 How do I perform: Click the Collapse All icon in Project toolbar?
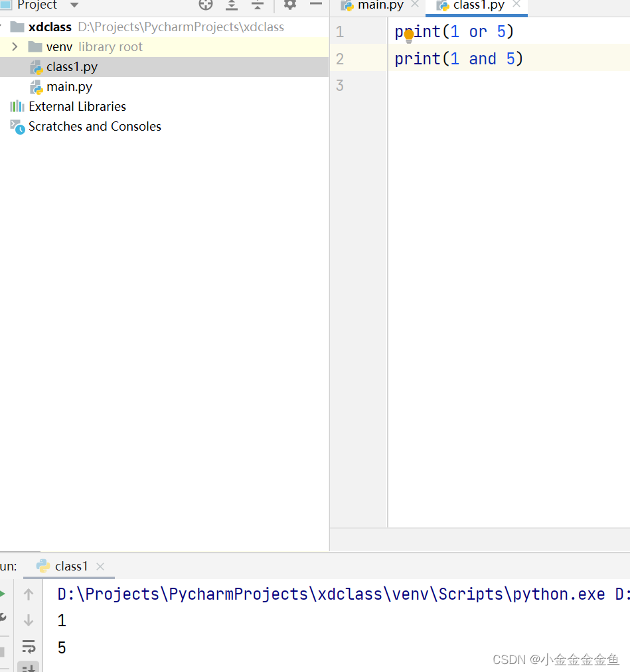point(258,5)
